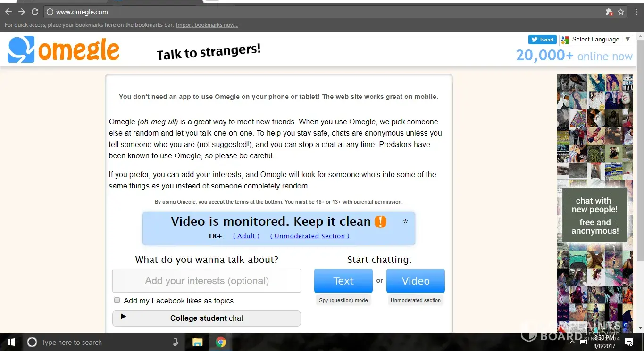The image size is (644, 351).
Task: Click the scrollbar up arrow
Action: [x=640, y=36]
